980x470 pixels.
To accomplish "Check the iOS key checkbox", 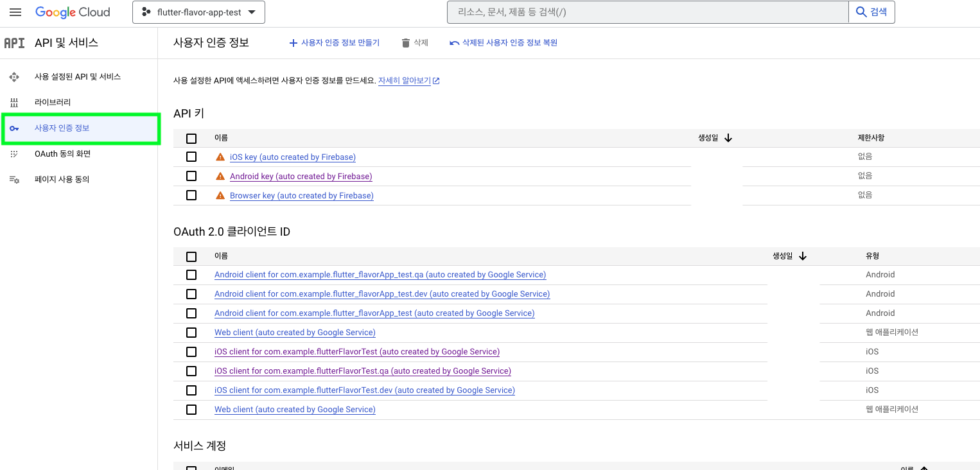I will [191, 157].
